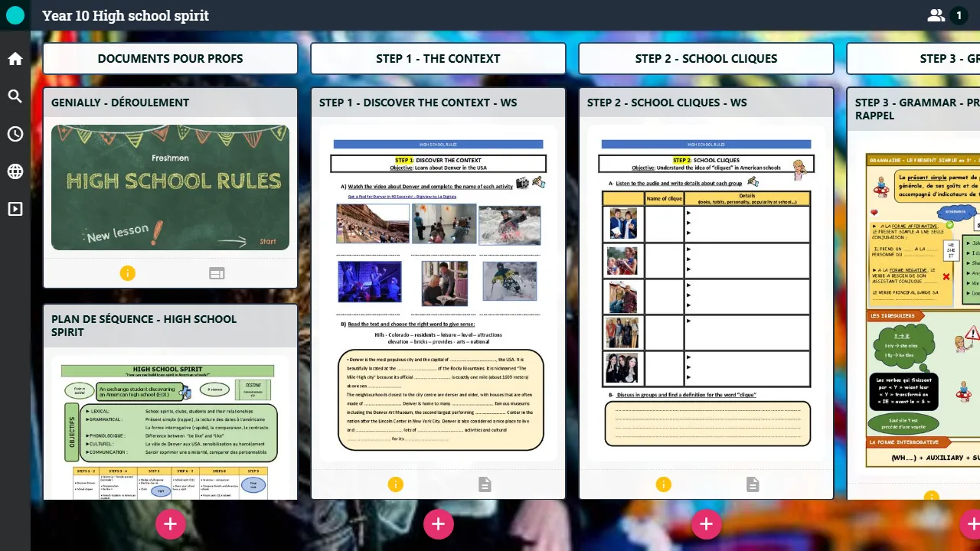The width and height of the screenshot is (980, 551).
Task: Click the globe icon in the sidebar
Action: (x=15, y=171)
